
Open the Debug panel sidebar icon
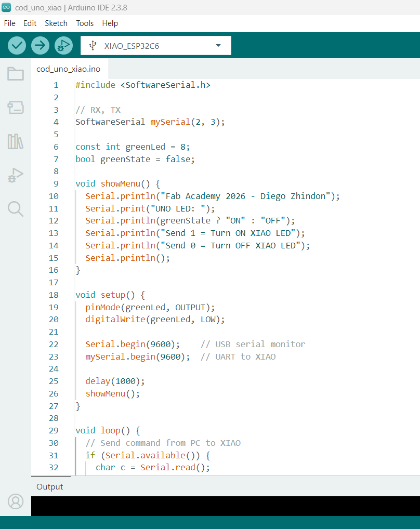(15, 175)
